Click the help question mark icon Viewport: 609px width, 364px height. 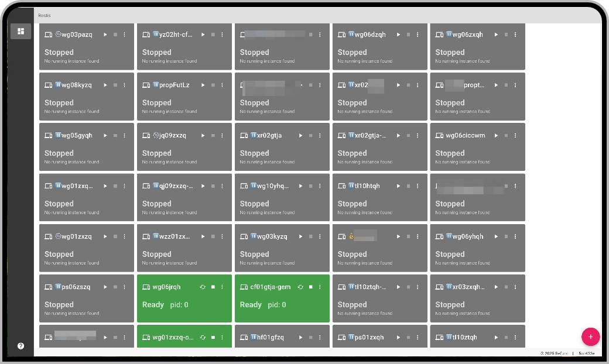pos(20,346)
